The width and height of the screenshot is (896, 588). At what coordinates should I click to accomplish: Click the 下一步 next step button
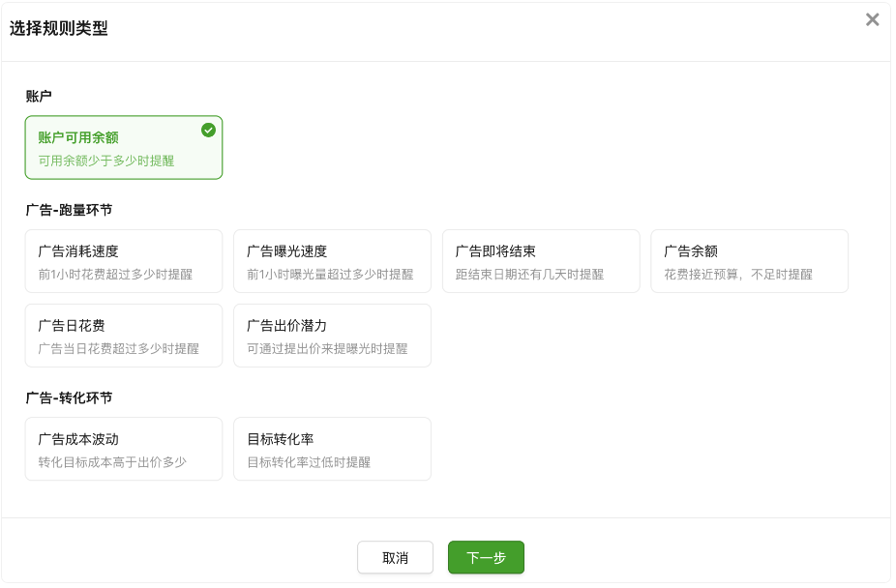click(x=486, y=557)
